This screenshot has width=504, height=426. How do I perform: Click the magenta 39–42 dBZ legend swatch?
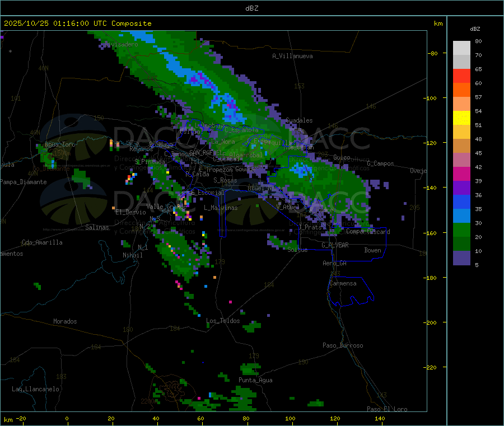pyautogui.click(x=461, y=174)
